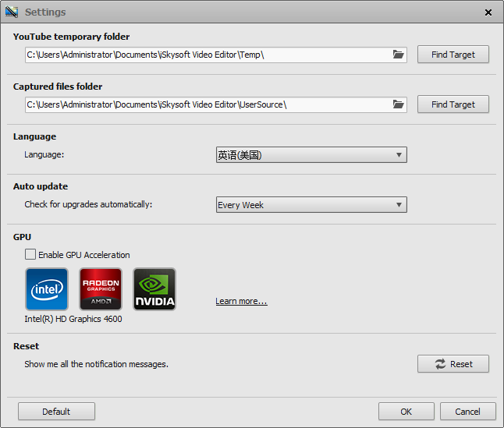Viewport: 504px width, 428px height.
Task: Restore settings with the Default button
Action: [56, 412]
